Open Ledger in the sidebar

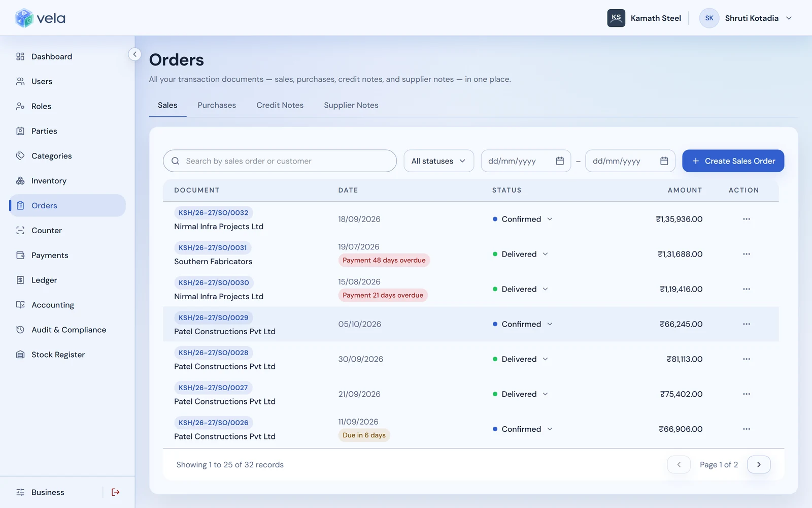[x=67, y=280]
